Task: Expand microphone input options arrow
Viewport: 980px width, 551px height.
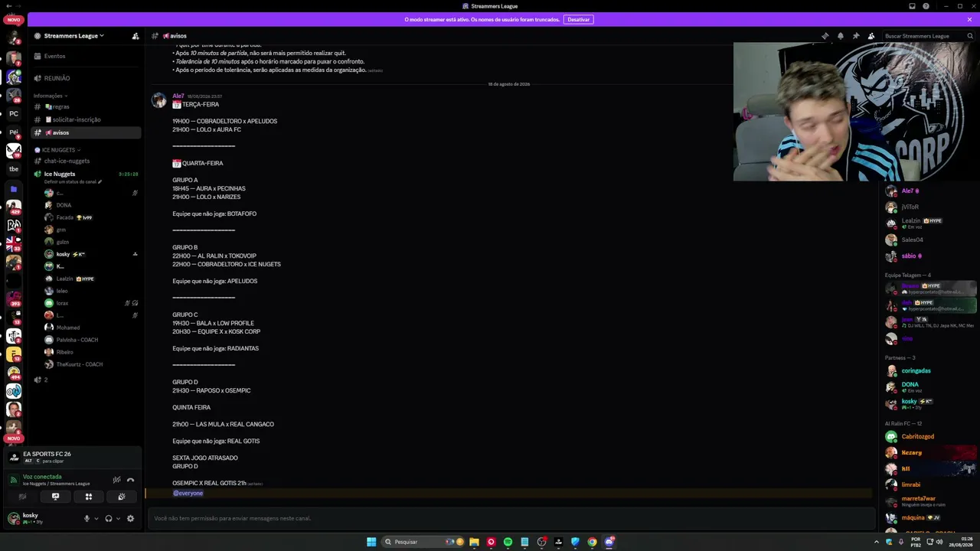Action: (96, 519)
